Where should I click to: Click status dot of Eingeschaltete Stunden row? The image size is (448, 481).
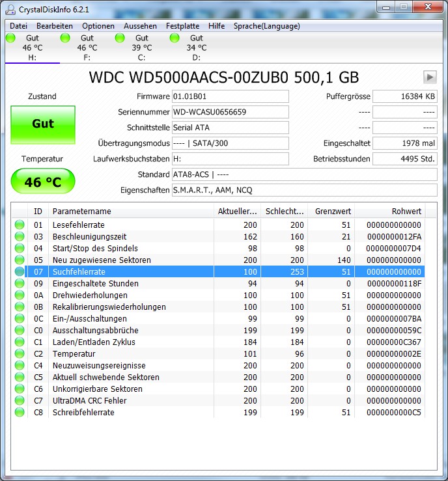[20, 283]
